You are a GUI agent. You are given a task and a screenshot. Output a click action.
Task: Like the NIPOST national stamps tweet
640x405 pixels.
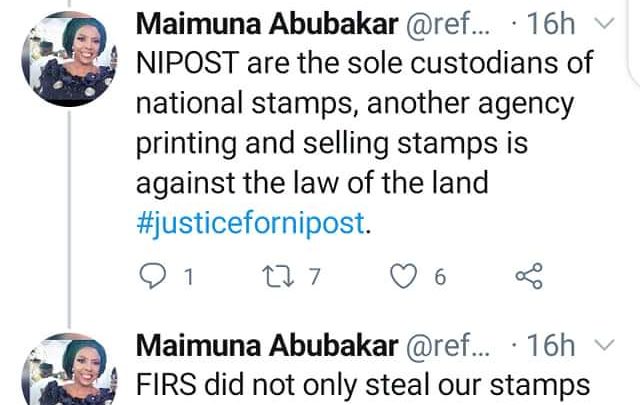tap(403, 277)
